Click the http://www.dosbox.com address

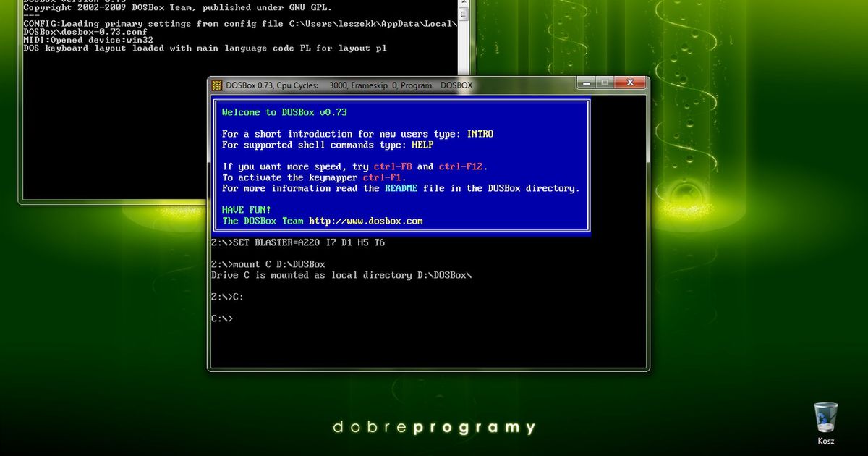[x=365, y=221]
